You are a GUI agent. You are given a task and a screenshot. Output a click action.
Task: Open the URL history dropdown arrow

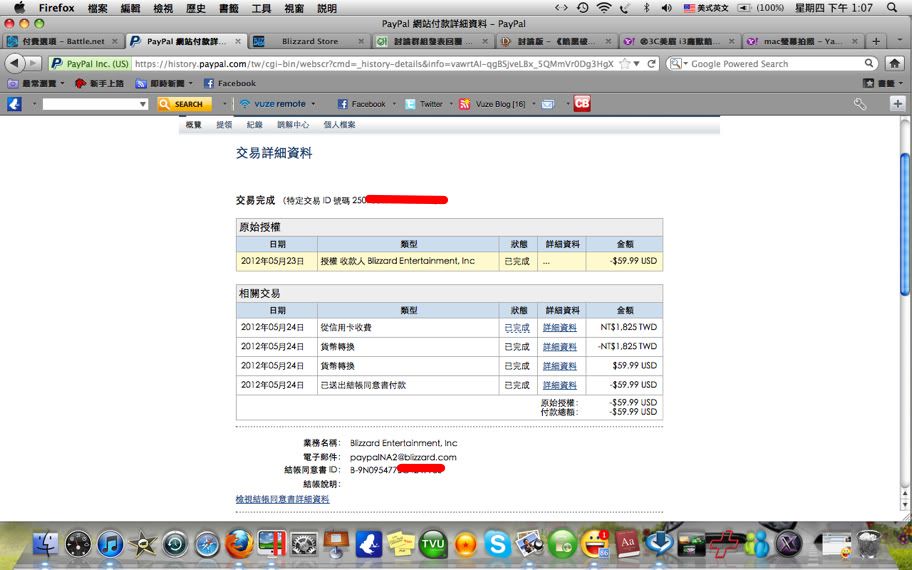click(x=637, y=63)
